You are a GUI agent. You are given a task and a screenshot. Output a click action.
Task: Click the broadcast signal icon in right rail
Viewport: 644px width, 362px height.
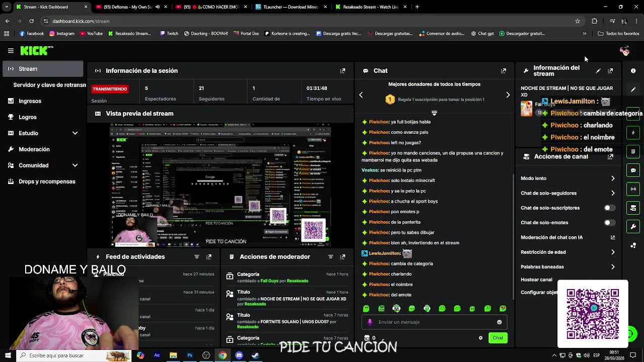pyautogui.click(x=633, y=189)
